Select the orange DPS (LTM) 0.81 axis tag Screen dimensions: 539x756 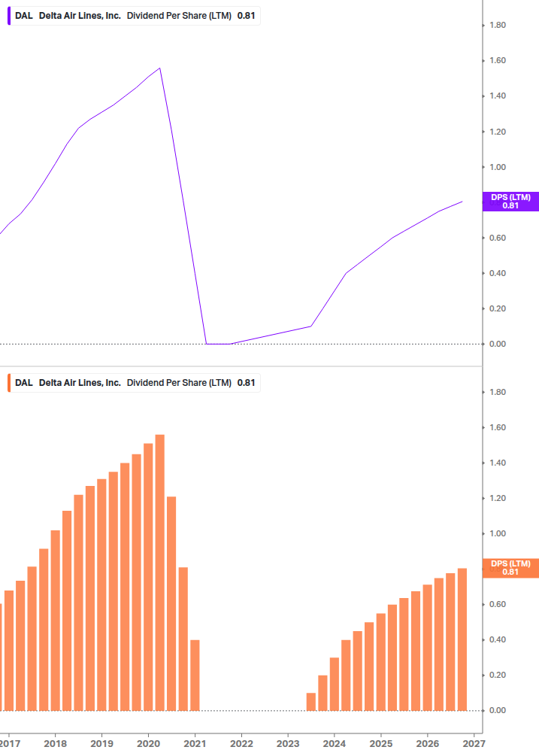(510, 568)
